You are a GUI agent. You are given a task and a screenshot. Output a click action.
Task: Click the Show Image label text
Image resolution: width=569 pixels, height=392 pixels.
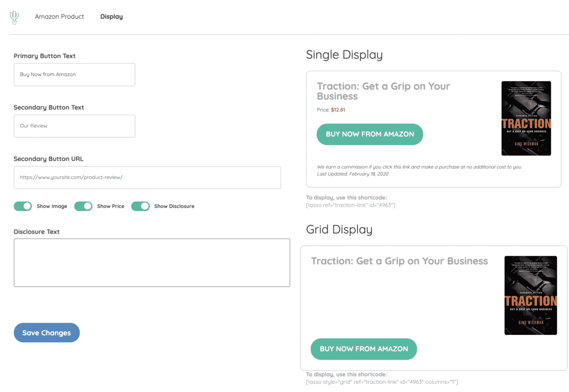(52, 206)
